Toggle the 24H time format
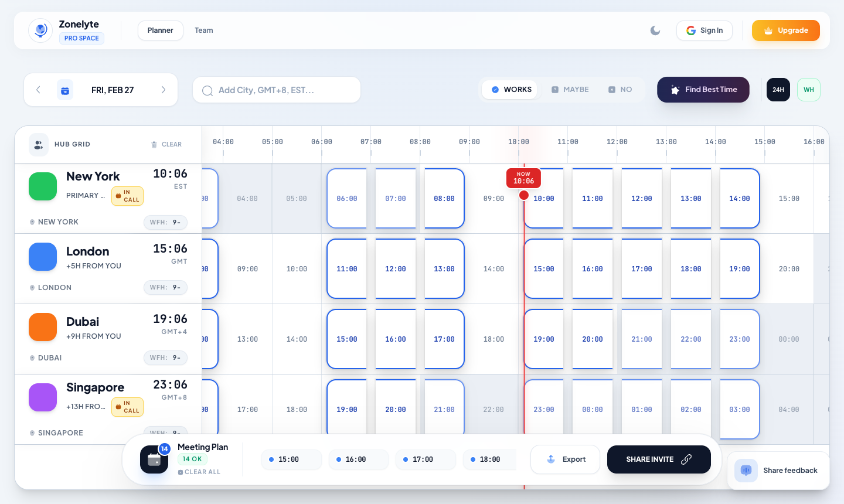The height and width of the screenshot is (504, 844). [778, 90]
